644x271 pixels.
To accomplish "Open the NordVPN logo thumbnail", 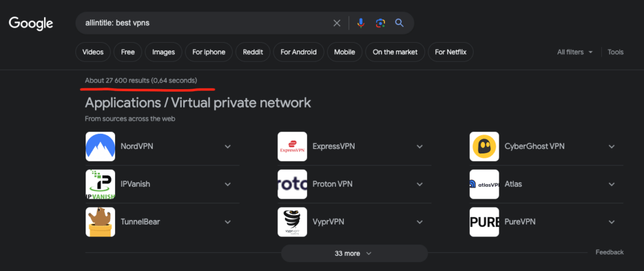I will pyautogui.click(x=100, y=147).
